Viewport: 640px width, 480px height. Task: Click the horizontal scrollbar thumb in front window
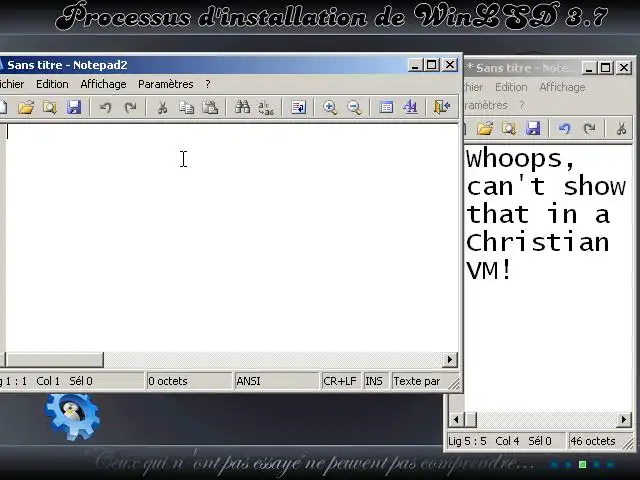tap(55, 360)
